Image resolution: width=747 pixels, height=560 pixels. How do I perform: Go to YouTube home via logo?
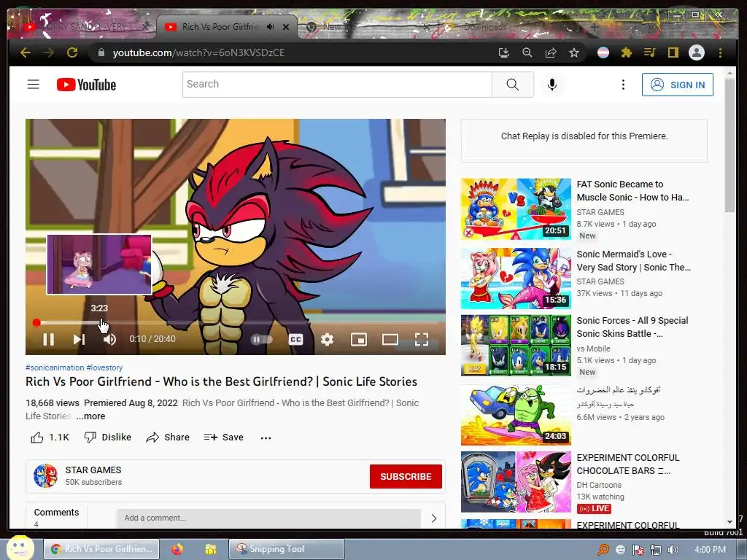tap(86, 85)
